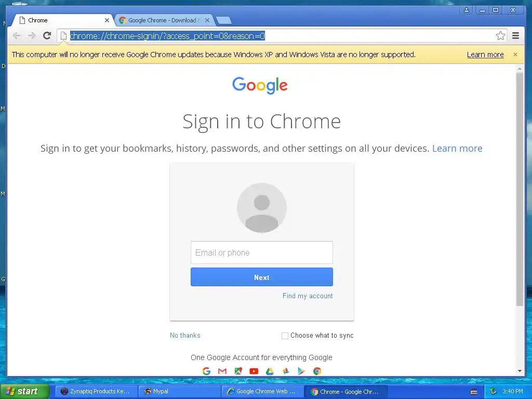Open a new tab

pyautogui.click(x=224, y=21)
